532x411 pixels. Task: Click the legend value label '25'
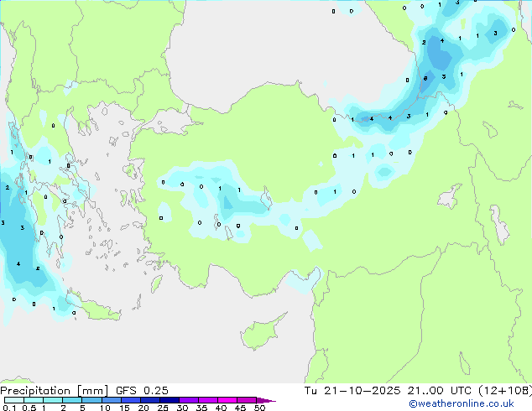[163, 408]
